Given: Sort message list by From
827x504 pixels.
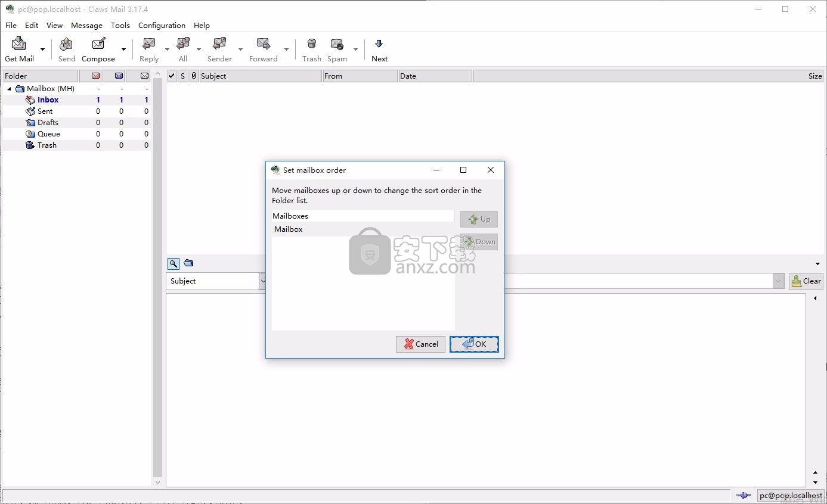Looking at the screenshot, I should click(360, 76).
